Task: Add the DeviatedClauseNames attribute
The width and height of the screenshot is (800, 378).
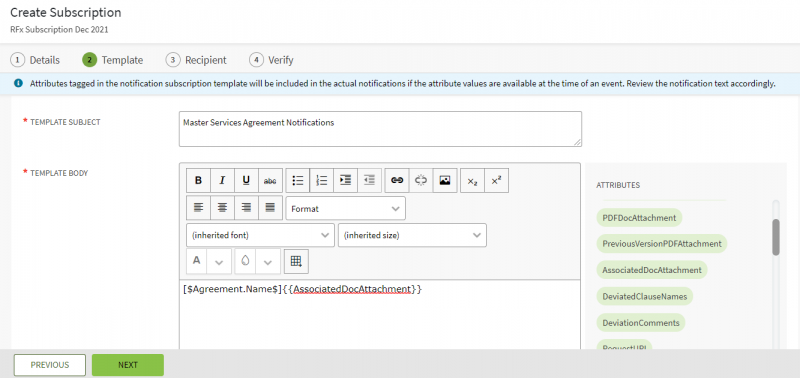Action: (x=644, y=296)
